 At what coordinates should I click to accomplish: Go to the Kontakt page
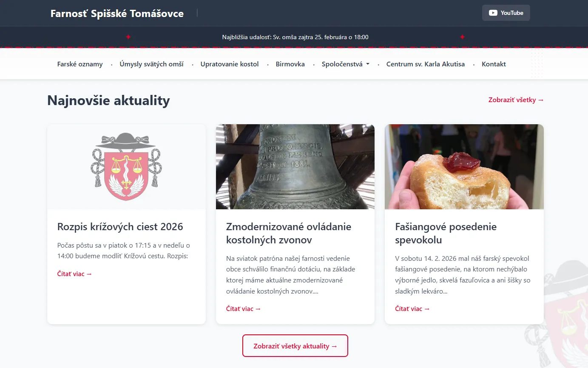[x=494, y=64]
